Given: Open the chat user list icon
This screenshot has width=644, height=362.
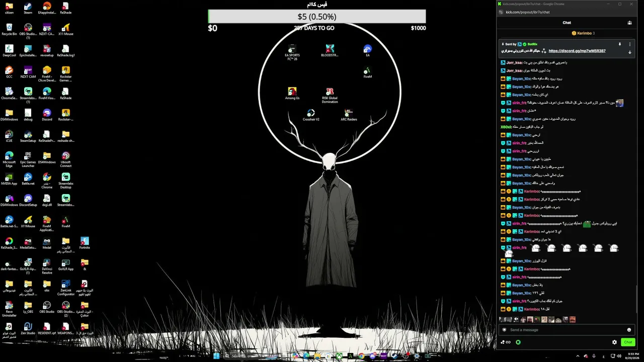Looking at the screenshot, I should pos(629,23).
